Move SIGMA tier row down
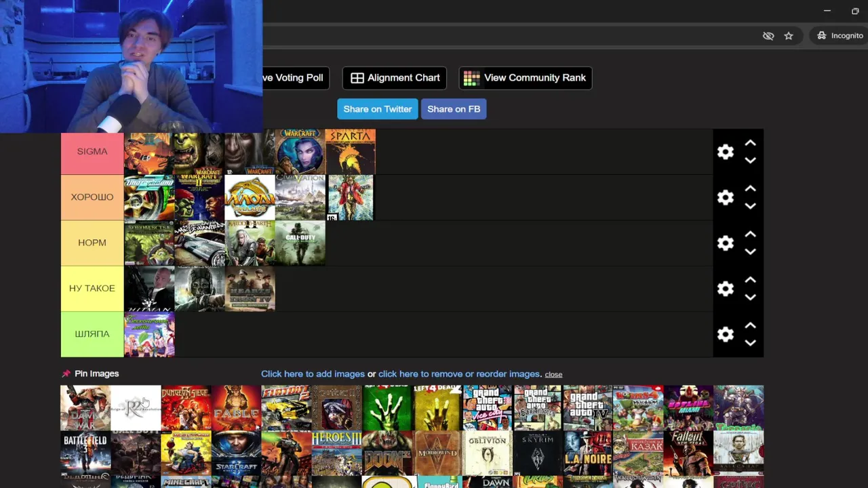The image size is (868, 488). [750, 161]
